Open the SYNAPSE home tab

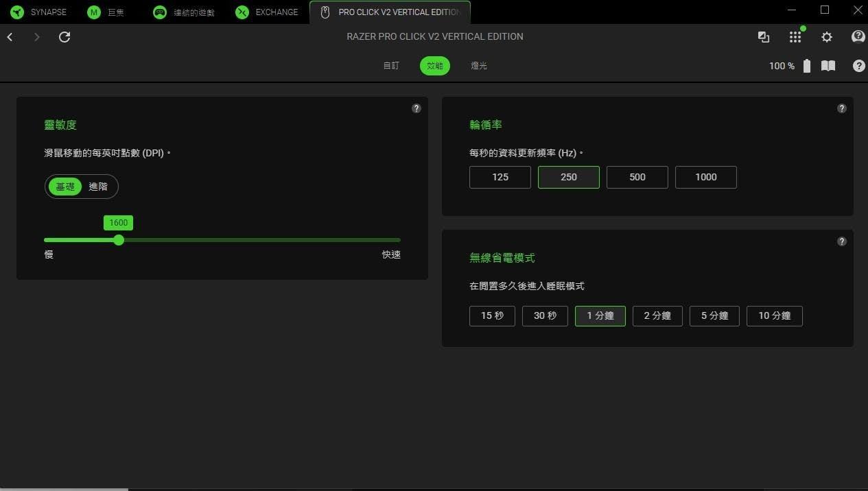[x=37, y=12]
